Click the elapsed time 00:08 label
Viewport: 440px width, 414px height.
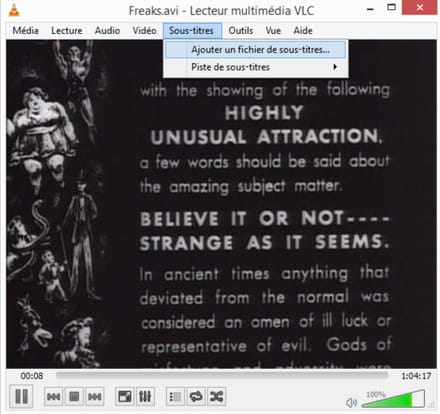[x=32, y=376]
